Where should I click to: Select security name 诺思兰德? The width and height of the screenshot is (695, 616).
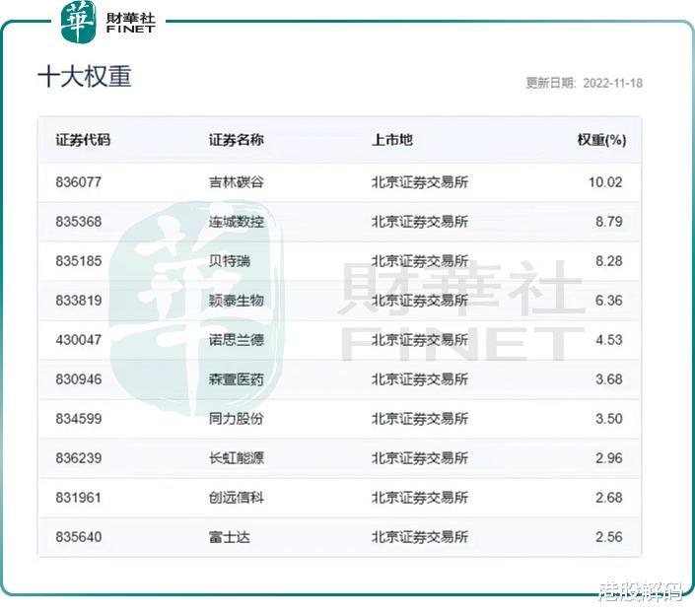click(x=237, y=340)
